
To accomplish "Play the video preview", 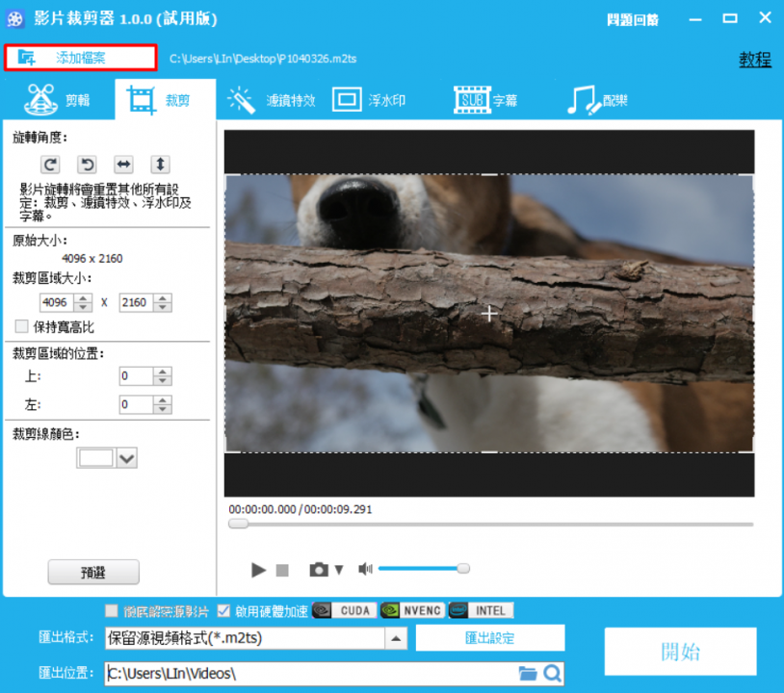I will point(258,570).
